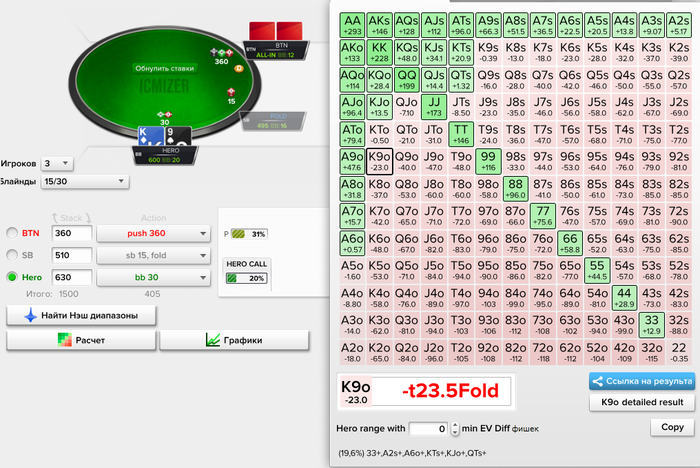The image size is (700, 468).
Task: Click Hero's nine of spades card
Action: (x=179, y=136)
